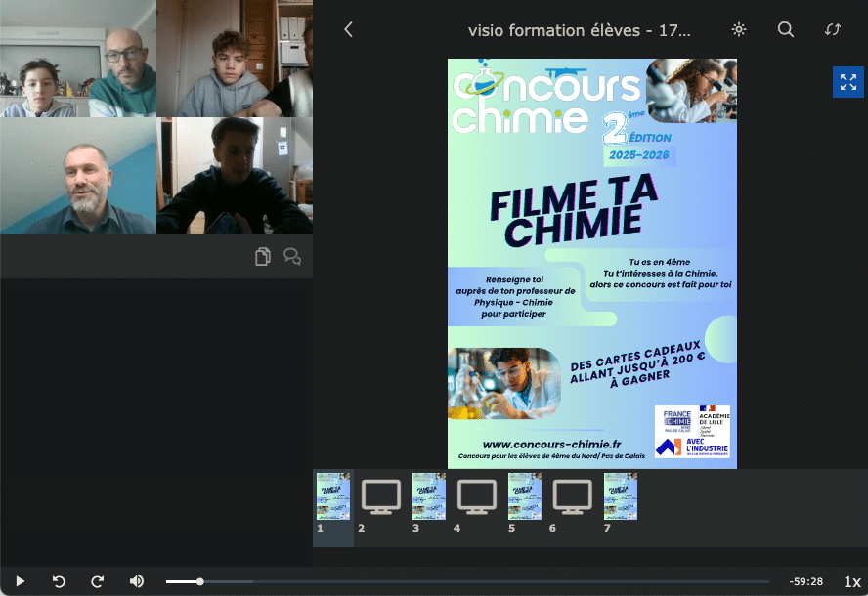The width and height of the screenshot is (868, 596).
Task: Mute the audio volume
Action: coord(137,581)
